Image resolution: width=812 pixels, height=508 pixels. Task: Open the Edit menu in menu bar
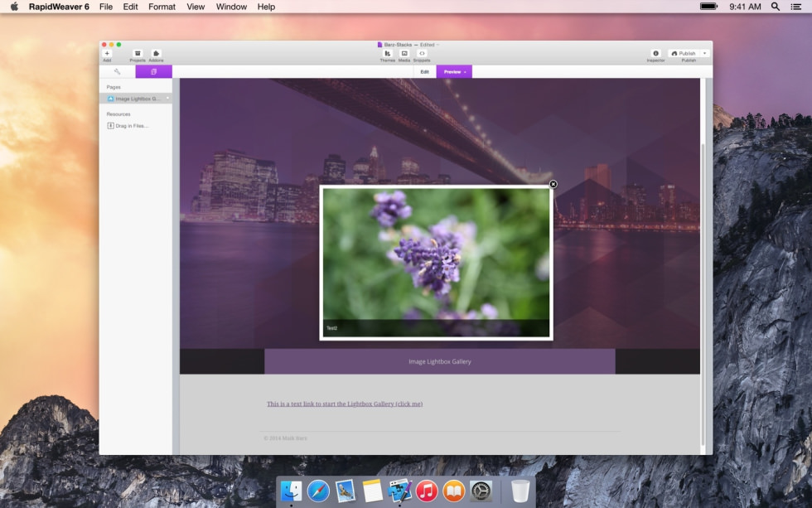pos(131,7)
